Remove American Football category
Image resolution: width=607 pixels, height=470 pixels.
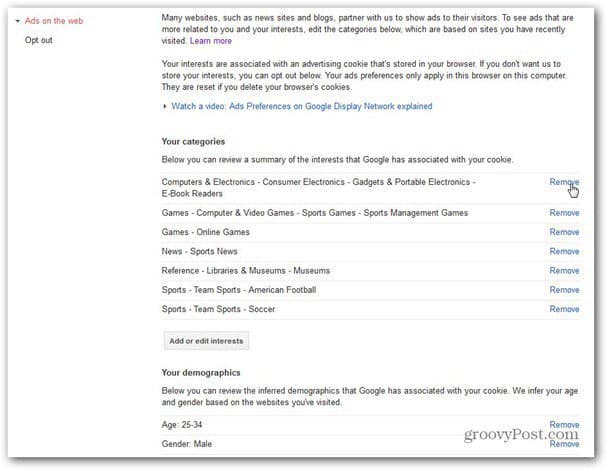tap(564, 290)
